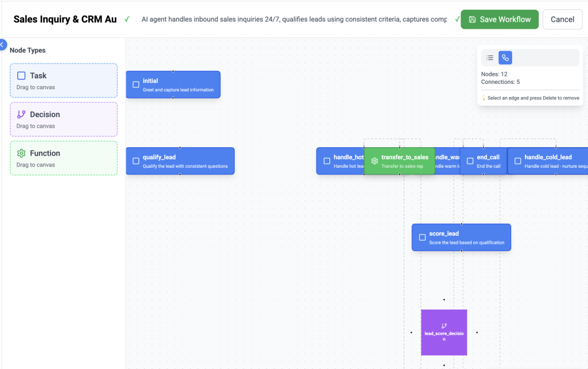Click the Save Workflow button
Image resolution: width=588 pixels, height=369 pixels.
point(500,20)
